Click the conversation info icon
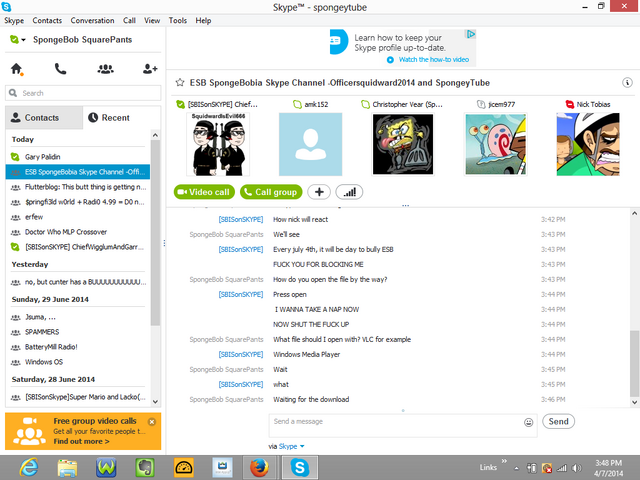Image resolution: width=640 pixels, height=480 pixels. coord(627,83)
